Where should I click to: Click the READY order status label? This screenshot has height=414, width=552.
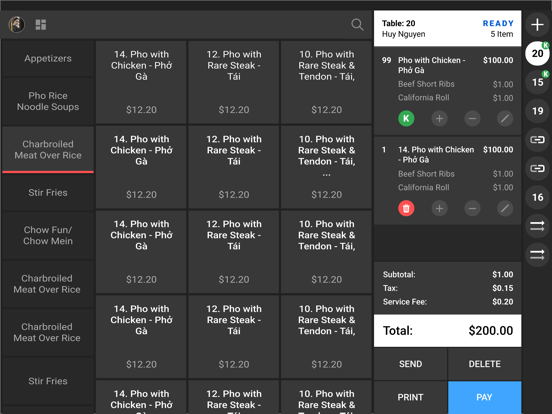pyautogui.click(x=498, y=23)
